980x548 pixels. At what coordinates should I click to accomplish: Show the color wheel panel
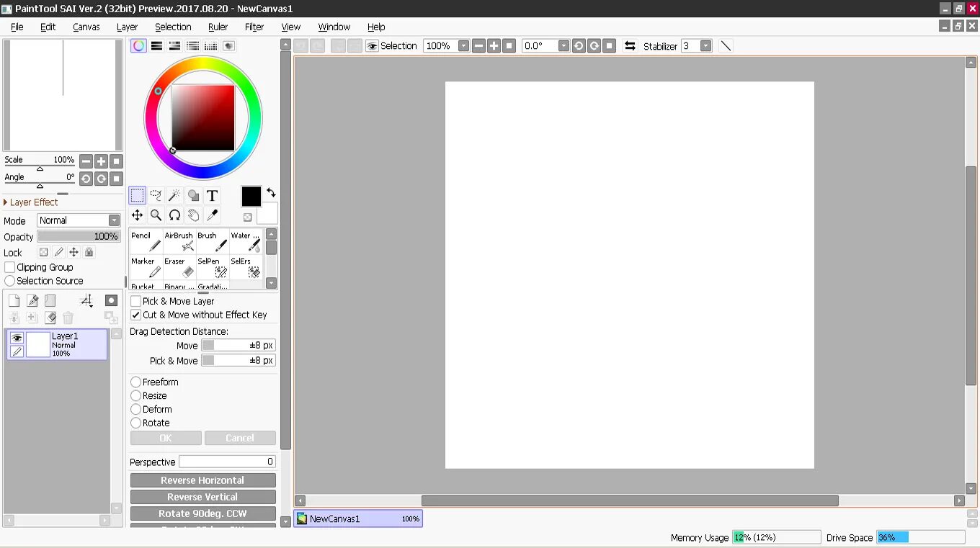(138, 45)
